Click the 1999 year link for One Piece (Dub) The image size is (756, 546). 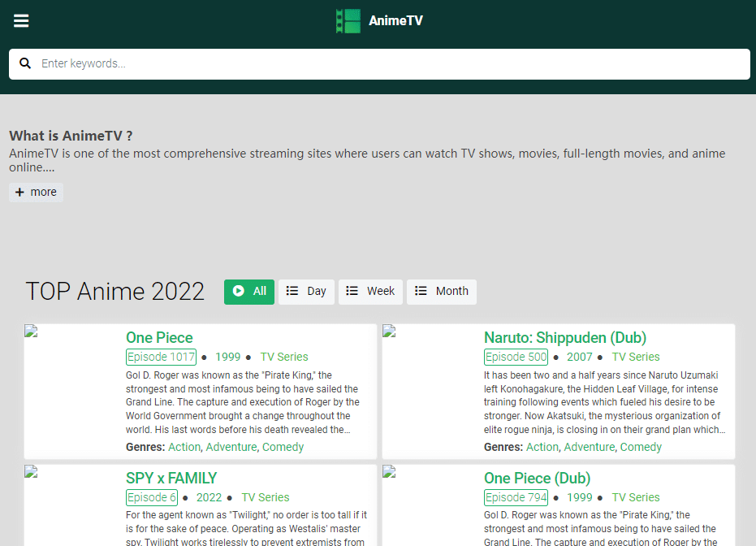pyautogui.click(x=580, y=497)
